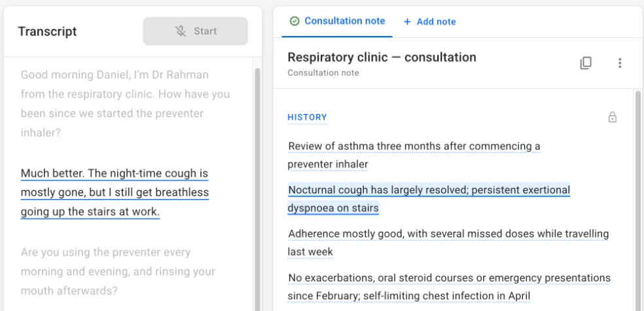Open the HISTORY section heading
The image size is (644, 311).
point(307,117)
